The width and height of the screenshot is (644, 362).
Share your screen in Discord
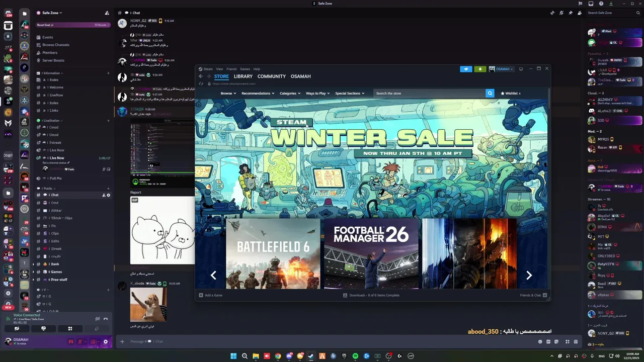click(43, 328)
